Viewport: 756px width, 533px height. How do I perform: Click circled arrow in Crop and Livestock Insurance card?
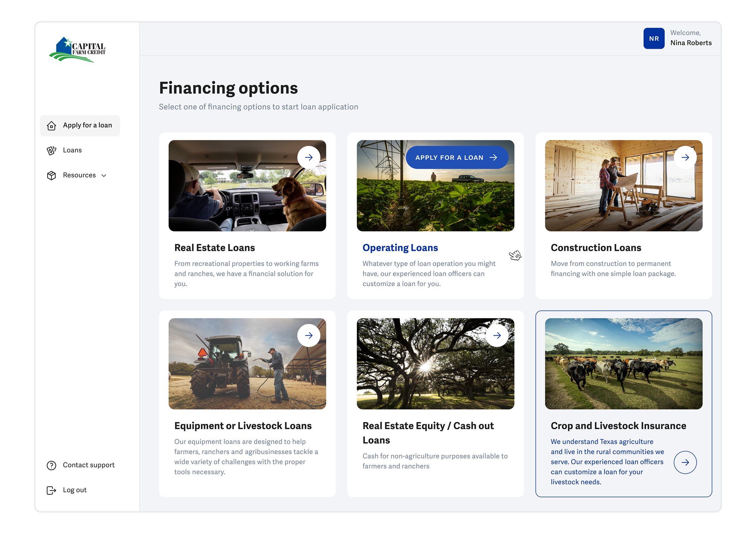685,462
